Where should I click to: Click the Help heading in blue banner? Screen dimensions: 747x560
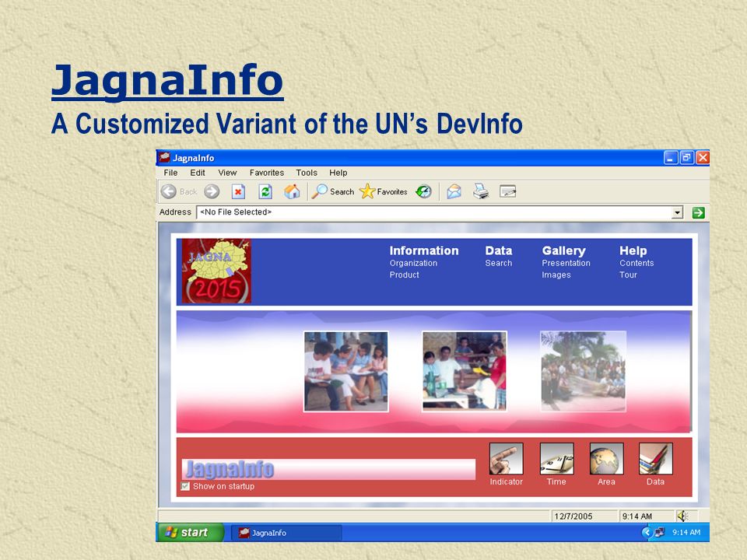(633, 250)
